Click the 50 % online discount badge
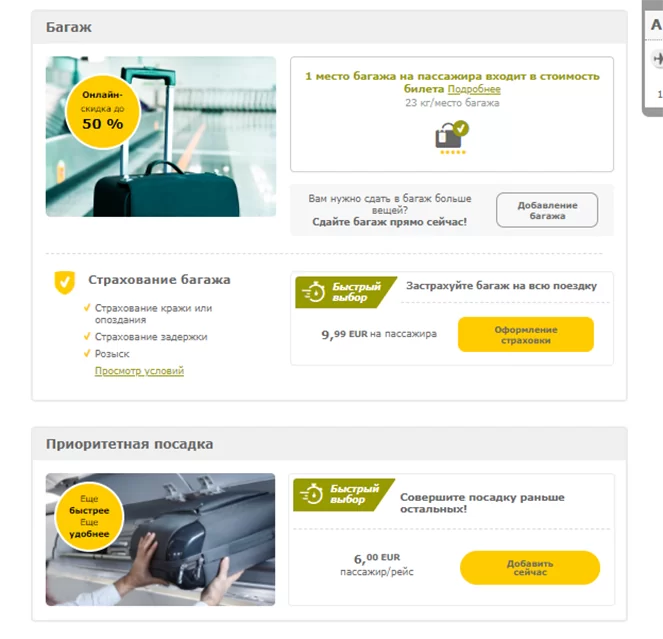Viewport: 663px width, 639px height. point(103,111)
